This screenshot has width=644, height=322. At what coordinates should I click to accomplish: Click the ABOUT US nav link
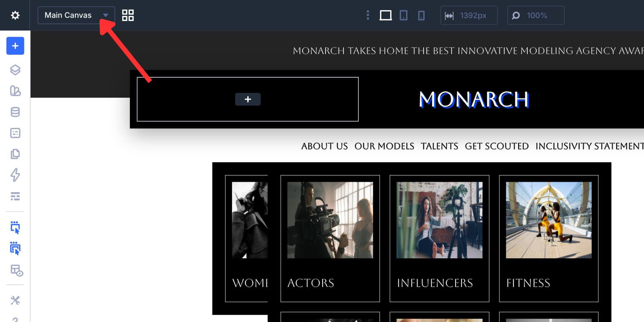pos(325,146)
